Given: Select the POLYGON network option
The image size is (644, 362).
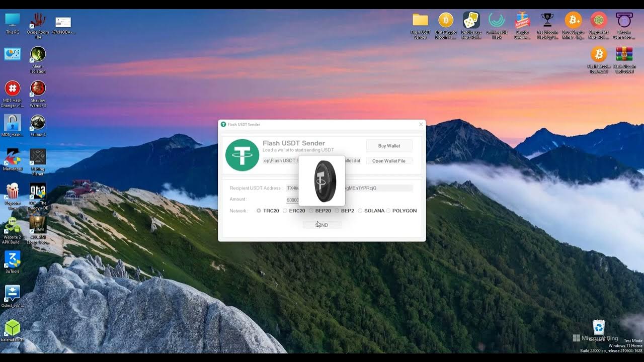Looking at the screenshot, I should [401, 211].
